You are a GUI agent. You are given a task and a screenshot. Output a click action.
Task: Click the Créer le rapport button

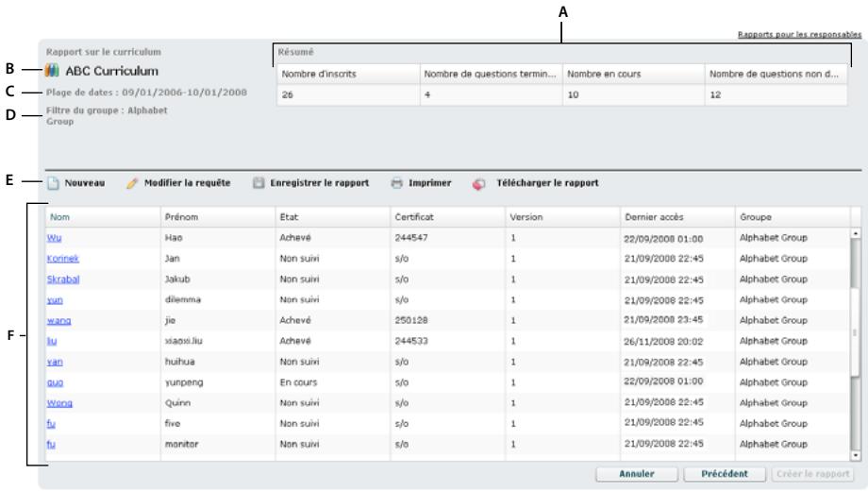(812, 474)
